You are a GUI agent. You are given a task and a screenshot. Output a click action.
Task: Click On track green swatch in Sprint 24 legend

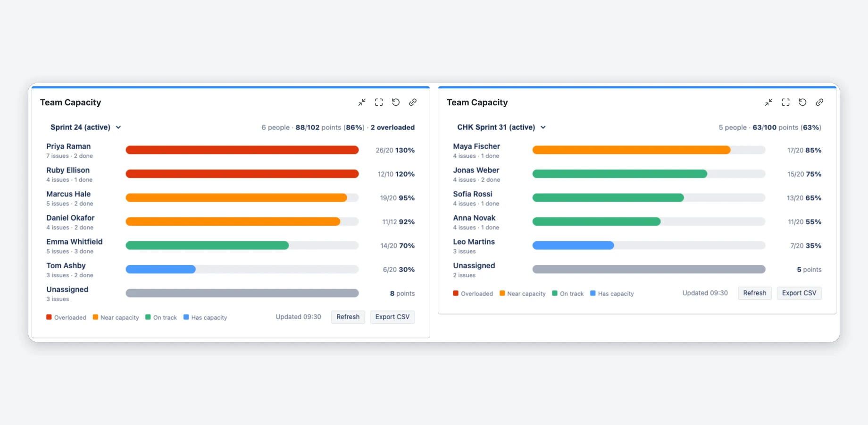pos(148,317)
